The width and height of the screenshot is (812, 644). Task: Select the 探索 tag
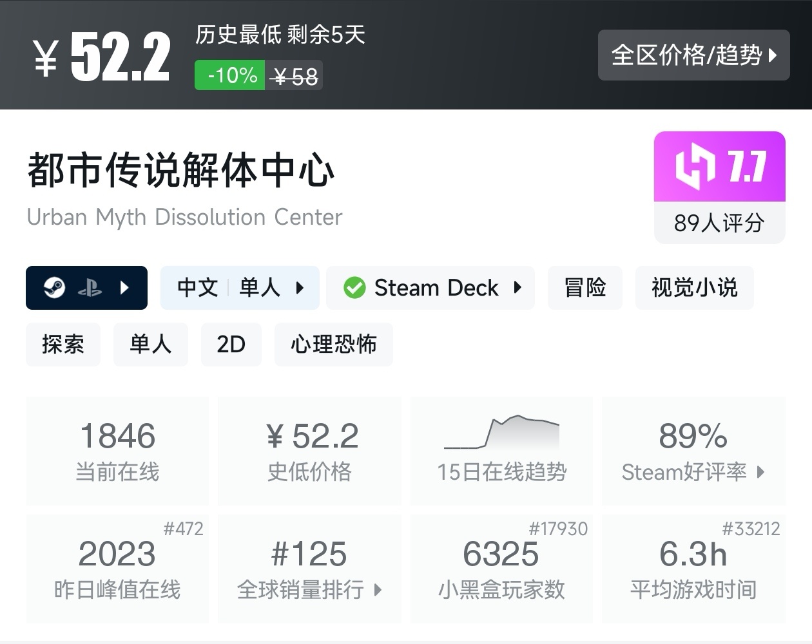point(63,345)
